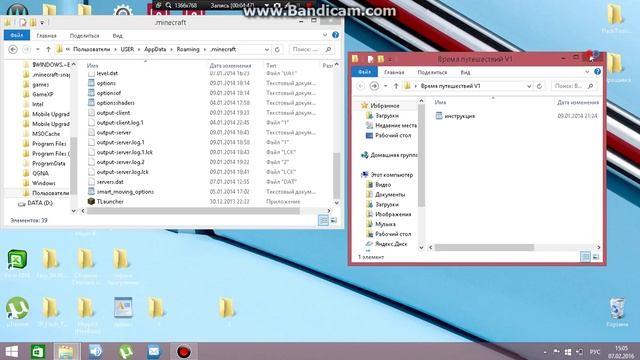Open the Главная tab in .minecraft window
The image size is (640, 360).
47,36
